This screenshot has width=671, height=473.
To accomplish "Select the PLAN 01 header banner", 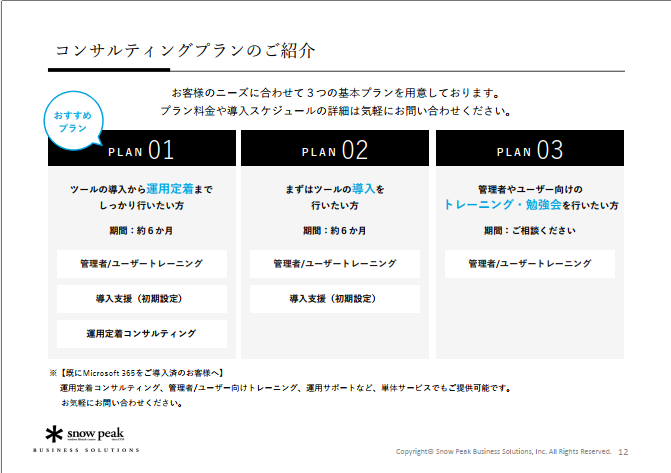I will tap(142, 148).
